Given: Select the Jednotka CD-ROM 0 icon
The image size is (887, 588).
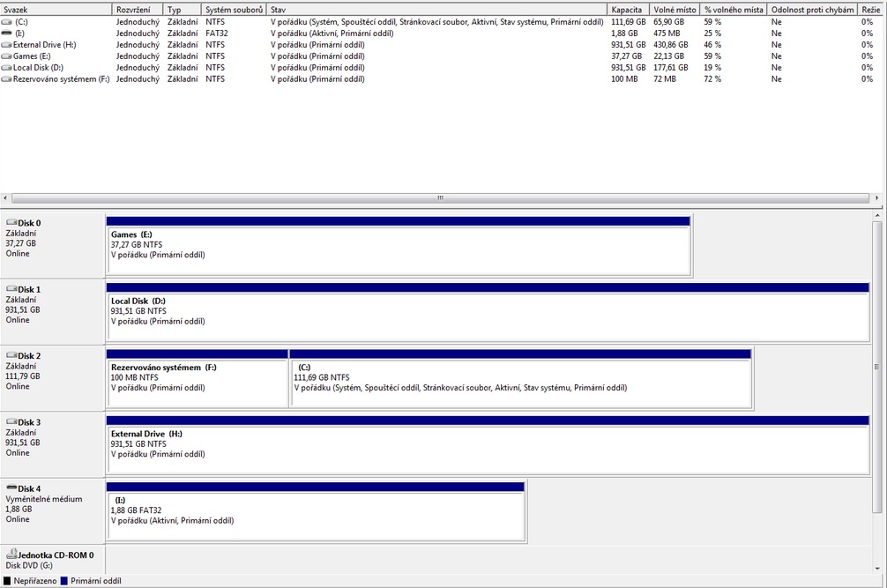Looking at the screenshot, I should (x=11, y=555).
